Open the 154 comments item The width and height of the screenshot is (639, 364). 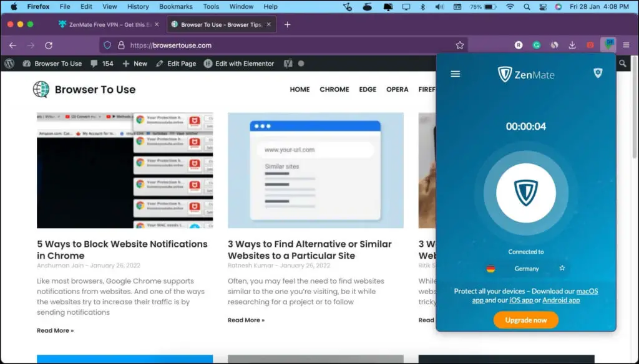tap(102, 64)
